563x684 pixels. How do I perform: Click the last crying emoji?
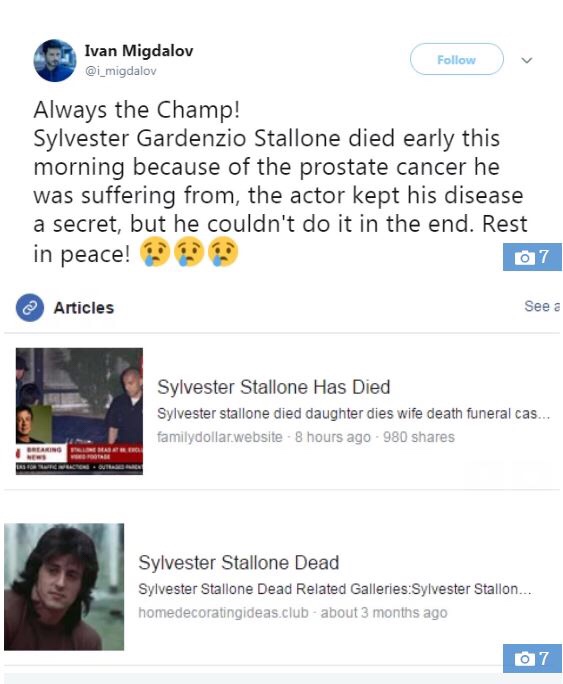(x=223, y=252)
